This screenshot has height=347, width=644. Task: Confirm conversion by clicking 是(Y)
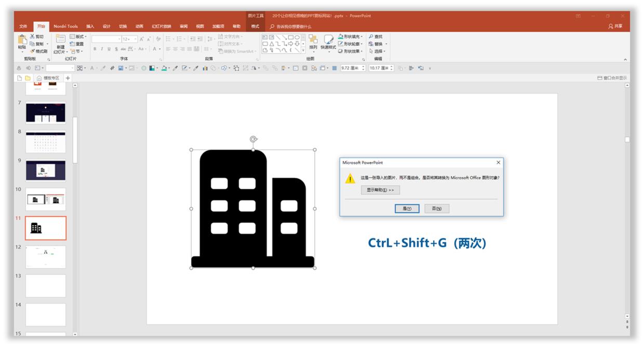(x=407, y=209)
